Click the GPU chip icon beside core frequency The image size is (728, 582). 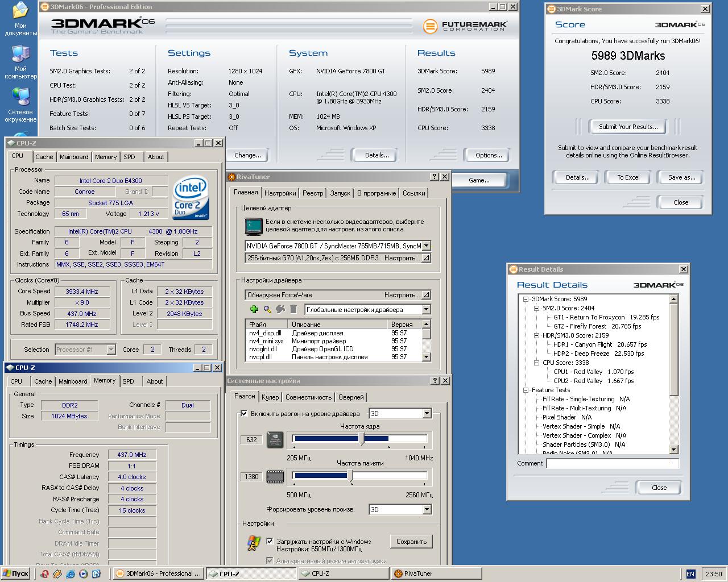(275, 440)
